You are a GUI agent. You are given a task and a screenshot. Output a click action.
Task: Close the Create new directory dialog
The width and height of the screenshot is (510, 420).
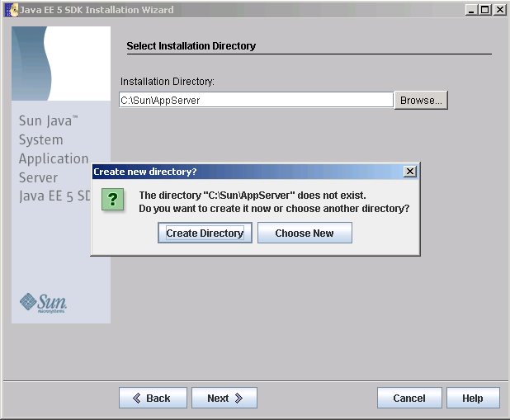[410, 172]
